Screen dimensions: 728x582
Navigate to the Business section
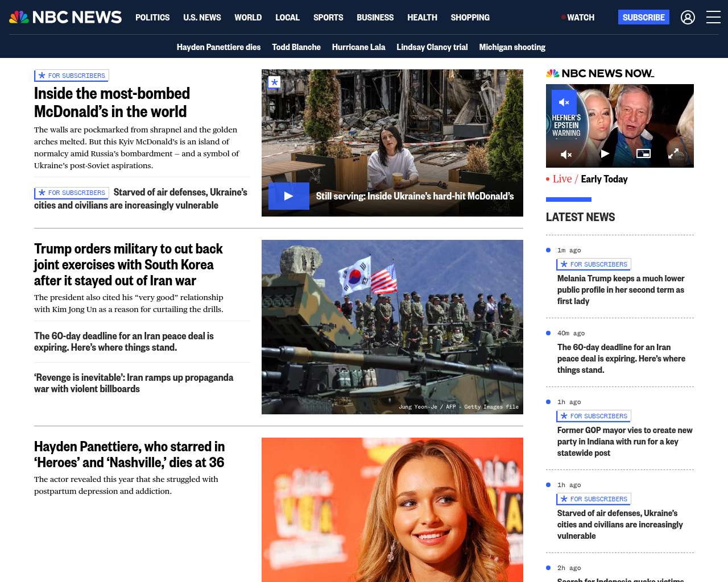[375, 18]
